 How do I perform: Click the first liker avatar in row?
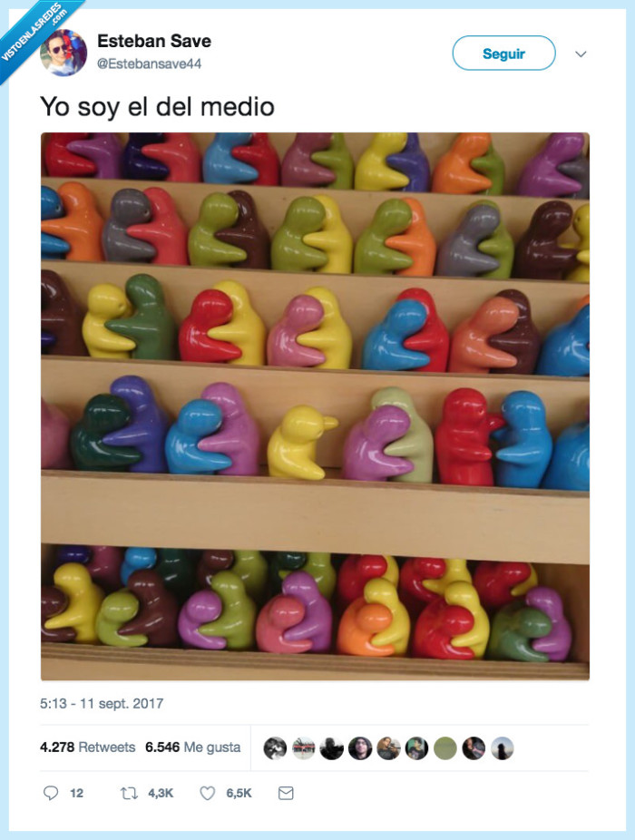pyautogui.click(x=275, y=748)
